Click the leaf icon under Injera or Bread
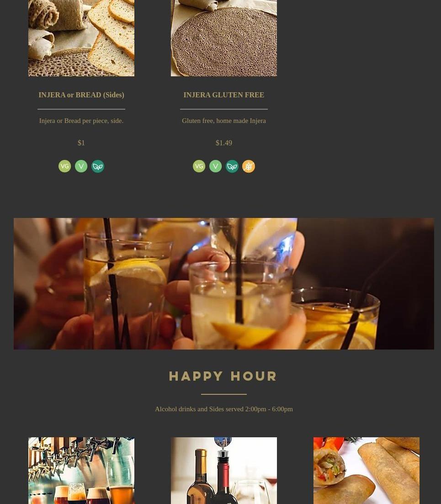441x504 pixels. click(x=98, y=166)
